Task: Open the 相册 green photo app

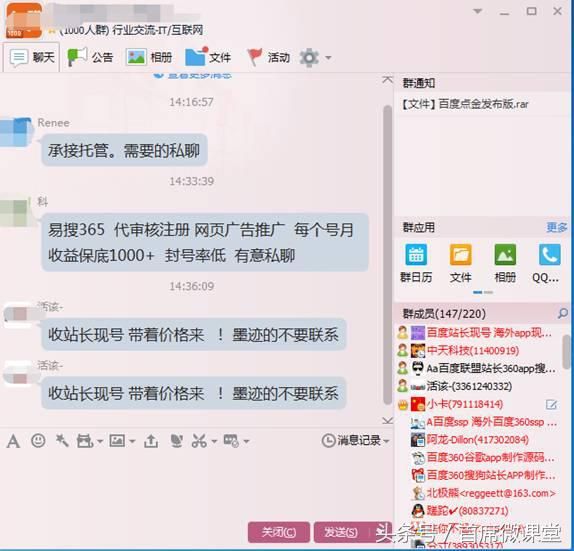Action: 505,263
